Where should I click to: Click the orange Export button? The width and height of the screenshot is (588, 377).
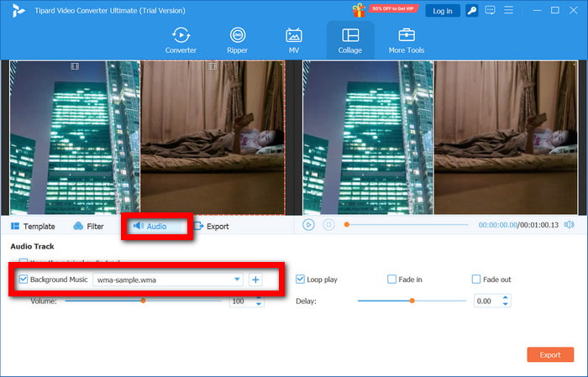click(x=550, y=355)
